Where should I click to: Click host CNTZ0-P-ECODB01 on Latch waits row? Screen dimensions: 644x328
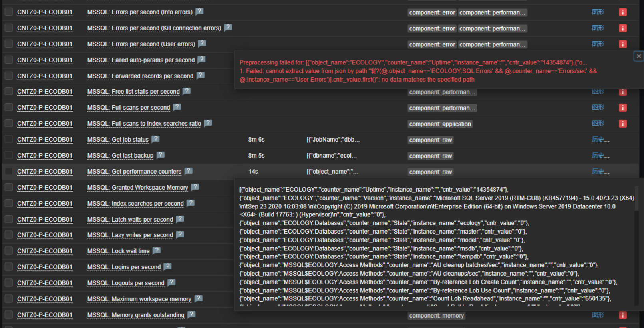click(x=45, y=220)
